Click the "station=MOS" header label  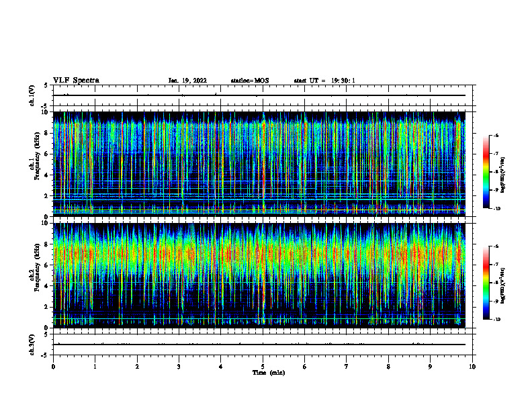pyautogui.click(x=250, y=81)
